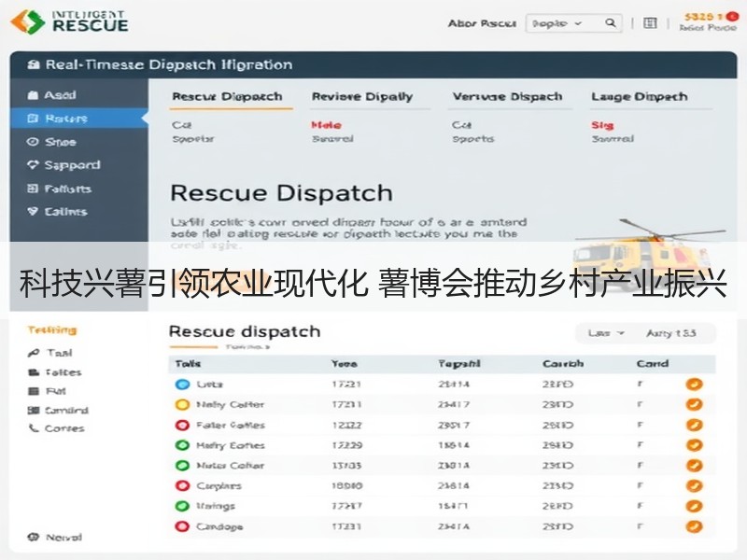The width and height of the screenshot is (747, 560).
Task: Click the Cand column header
Action: pos(652,364)
